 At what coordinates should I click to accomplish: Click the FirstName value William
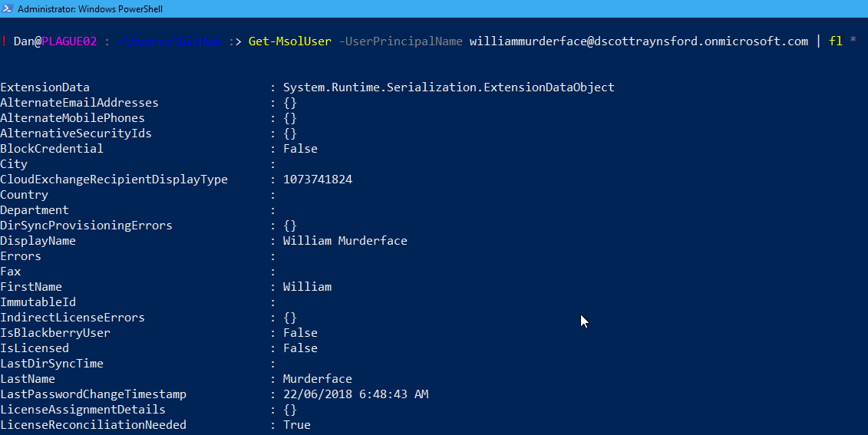[307, 287]
